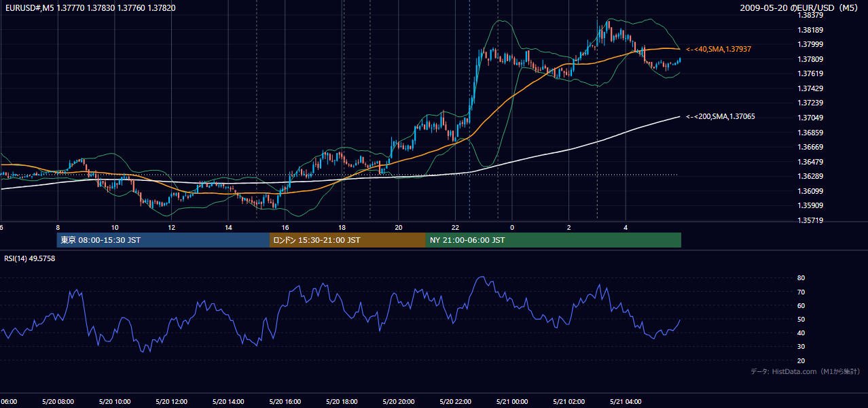Click price axis label 1.36859

[810, 133]
